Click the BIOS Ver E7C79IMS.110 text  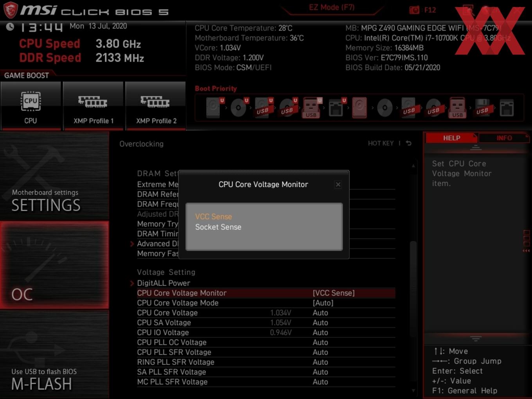click(386, 58)
